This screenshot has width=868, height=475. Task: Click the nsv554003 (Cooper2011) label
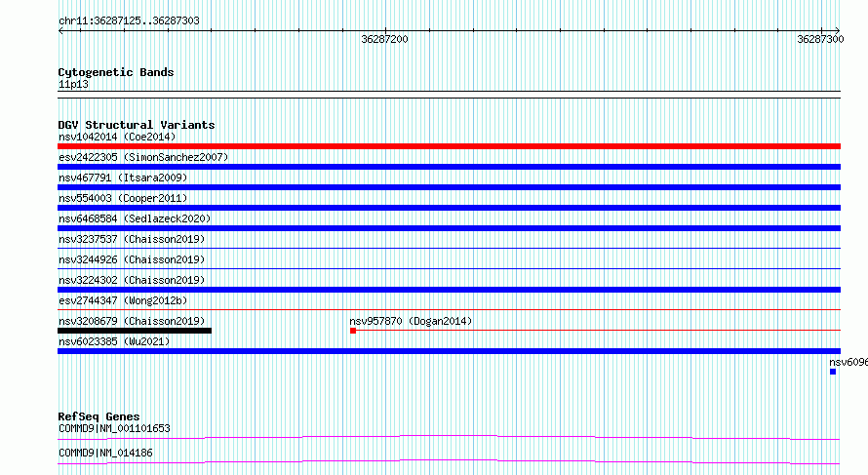[x=123, y=198]
